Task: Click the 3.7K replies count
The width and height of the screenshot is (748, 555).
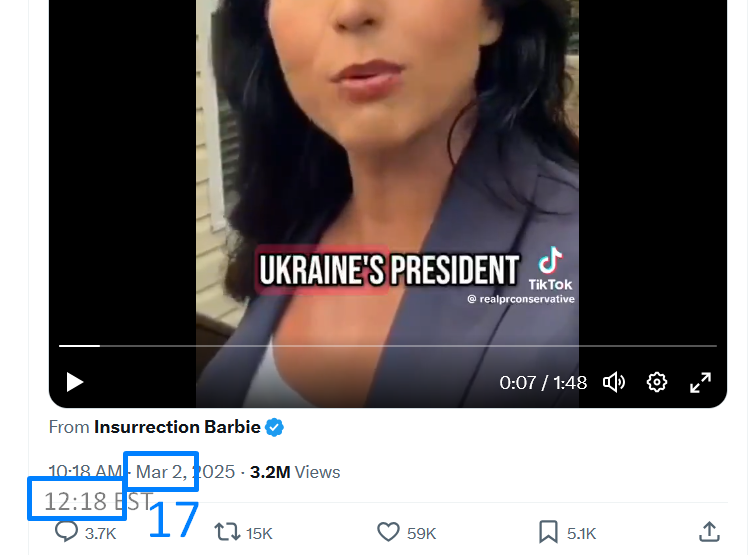Action: click(101, 534)
